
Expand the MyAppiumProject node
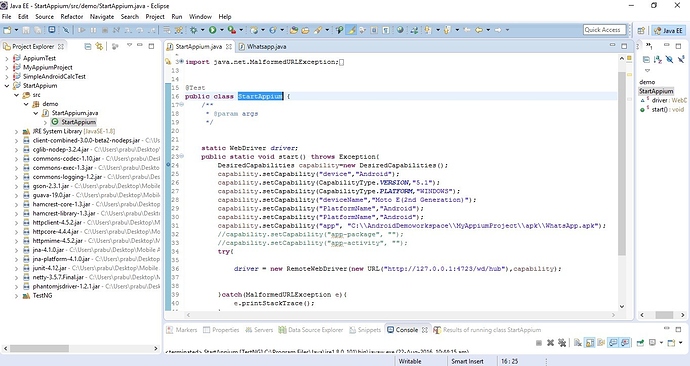(x=7, y=67)
